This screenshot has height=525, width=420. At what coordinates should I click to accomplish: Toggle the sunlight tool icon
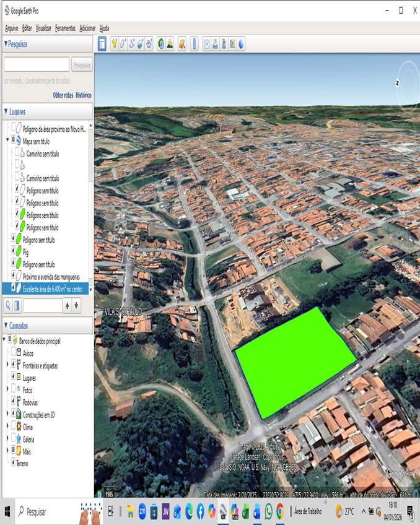pos(170,44)
